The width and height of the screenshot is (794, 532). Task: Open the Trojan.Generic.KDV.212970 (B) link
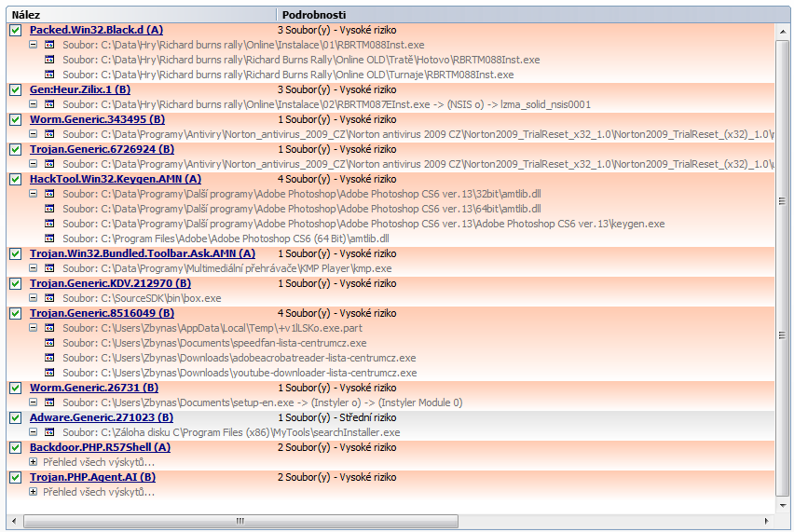(x=110, y=283)
